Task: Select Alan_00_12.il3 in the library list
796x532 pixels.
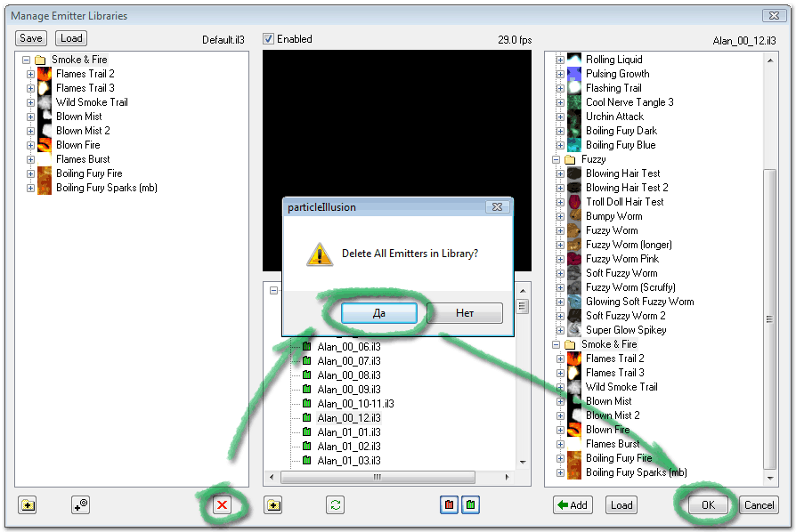Action: (x=348, y=418)
